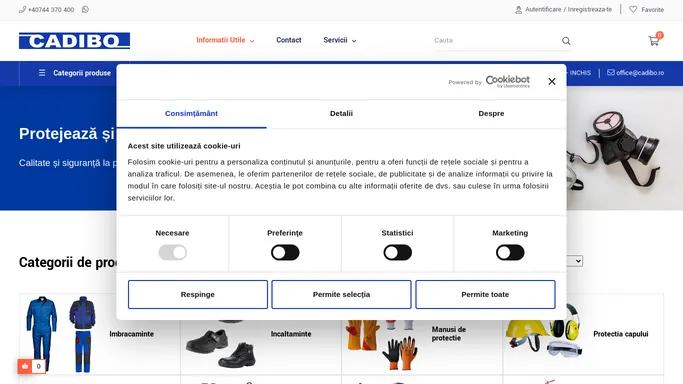Click the search magnifier icon
Image resolution: width=683 pixels, height=384 pixels.
[x=566, y=41]
